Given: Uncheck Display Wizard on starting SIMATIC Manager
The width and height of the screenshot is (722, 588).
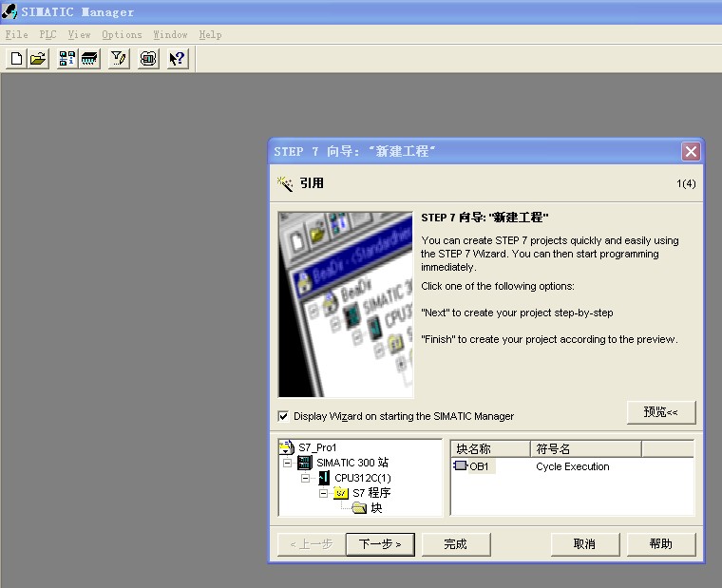Looking at the screenshot, I should pos(284,416).
